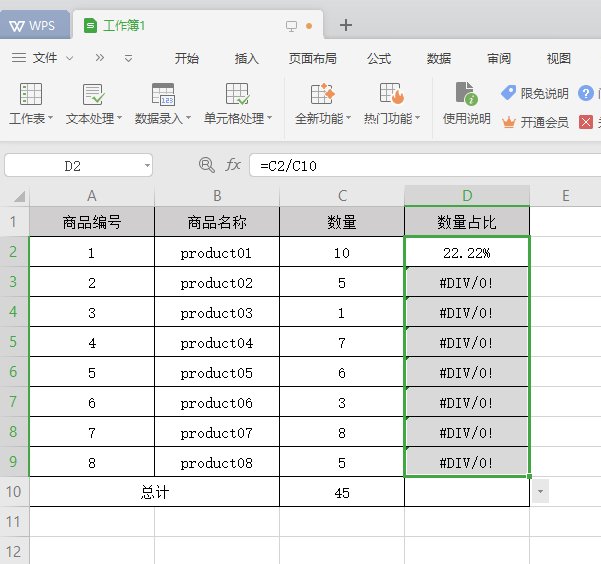Expand the 全新功能 dropdown label
This screenshot has width=601, height=564.
click(x=323, y=118)
